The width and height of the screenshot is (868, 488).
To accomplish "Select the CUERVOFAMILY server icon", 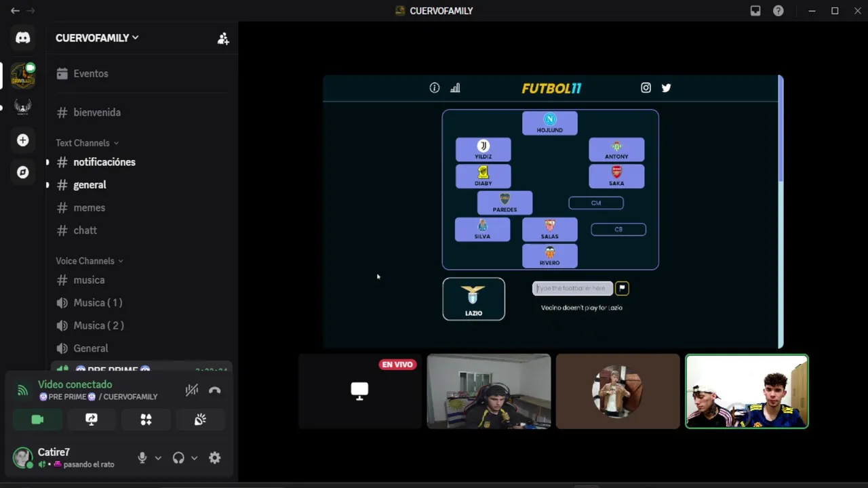I will 22,75.
